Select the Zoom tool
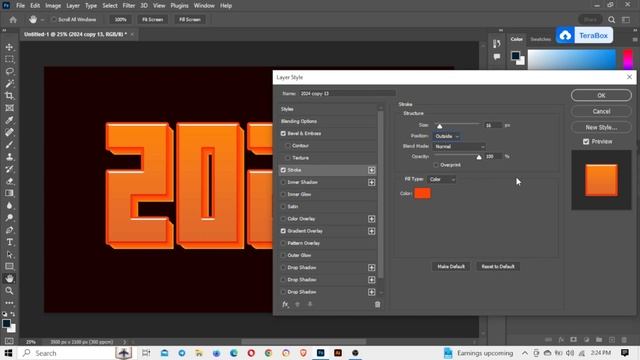Viewport: 640px width, 360px height. click(9, 291)
